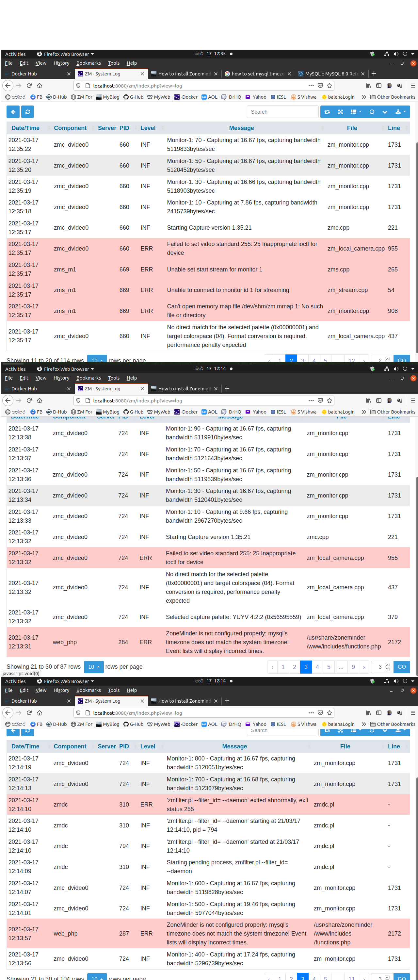Click the volume icon in the 12:35 system tray
Screen dimensions: 418x980
tap(396, 54)
